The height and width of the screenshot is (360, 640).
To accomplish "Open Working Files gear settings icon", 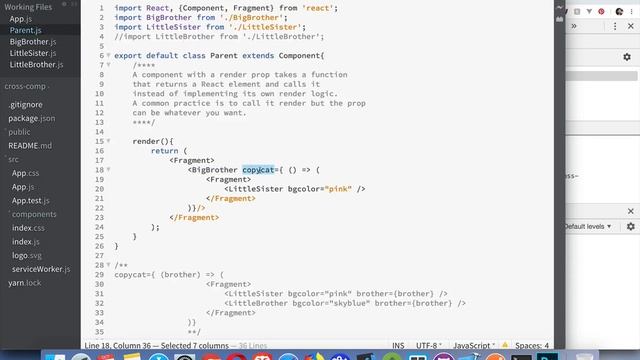I will 64,4.
